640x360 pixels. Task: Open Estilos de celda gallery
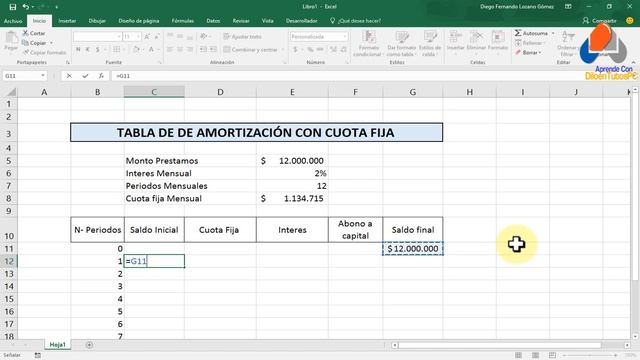pyautogui.click(x=429, y=44)
